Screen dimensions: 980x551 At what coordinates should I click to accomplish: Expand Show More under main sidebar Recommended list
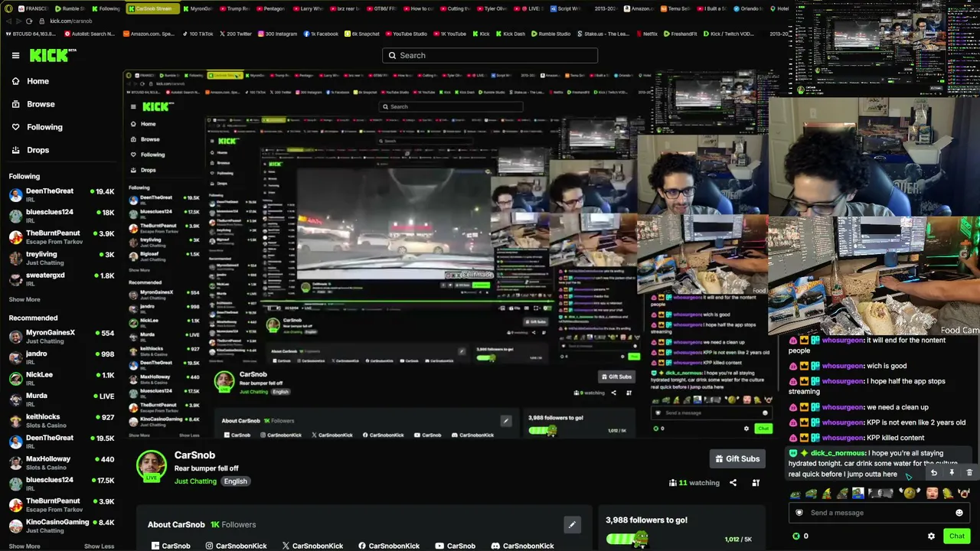tap(24, 546)
